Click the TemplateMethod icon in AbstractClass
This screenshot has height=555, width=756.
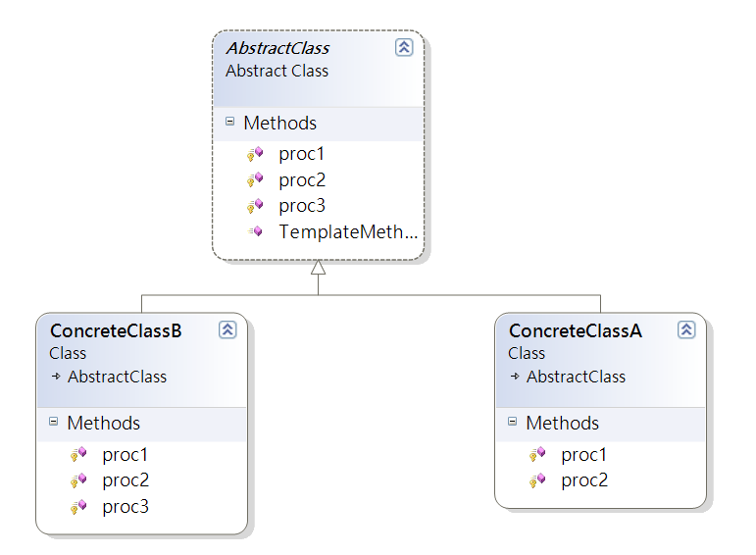(255, 231)
